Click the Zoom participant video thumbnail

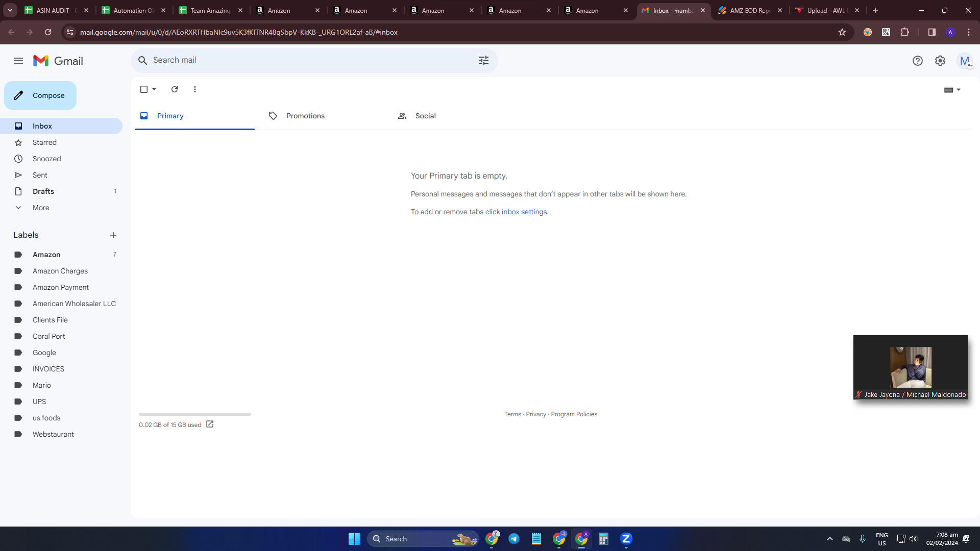pyautogui.click(x=911, y=367)
